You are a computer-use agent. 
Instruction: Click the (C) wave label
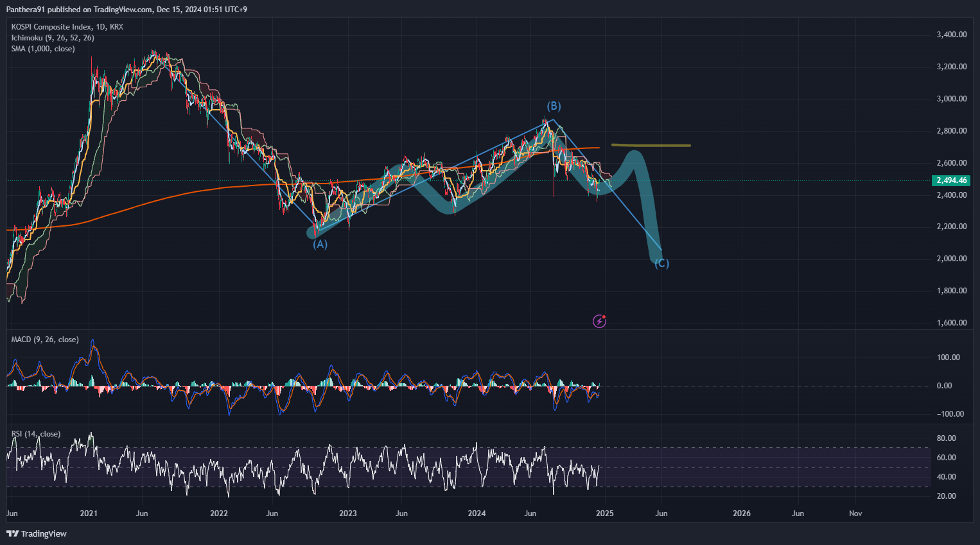[661, 263]
